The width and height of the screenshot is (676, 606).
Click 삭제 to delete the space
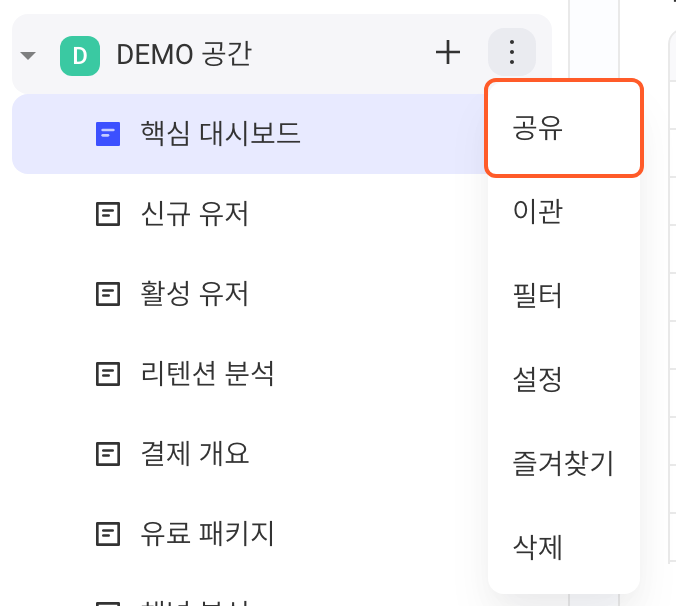[564, 547]
